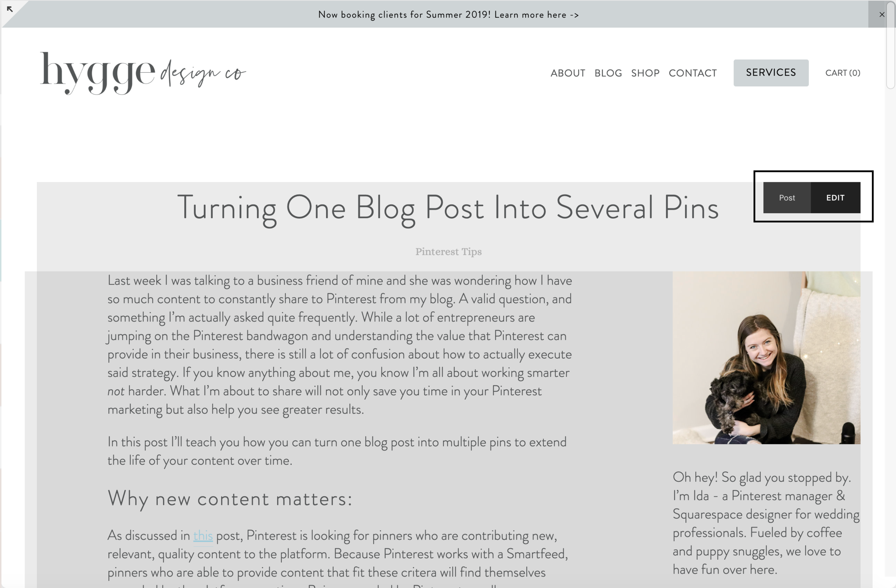Click the hygge design co logo

143,73
